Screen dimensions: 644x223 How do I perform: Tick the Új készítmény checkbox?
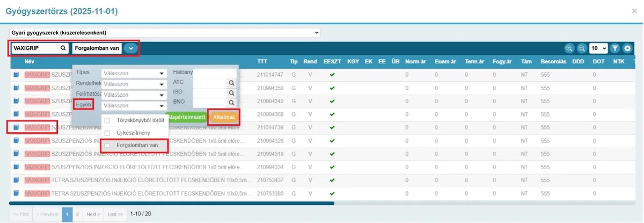click(107, 133)
